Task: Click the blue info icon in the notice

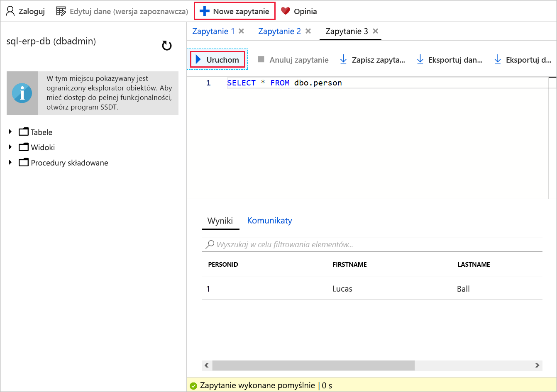Action: click(22, 93)
